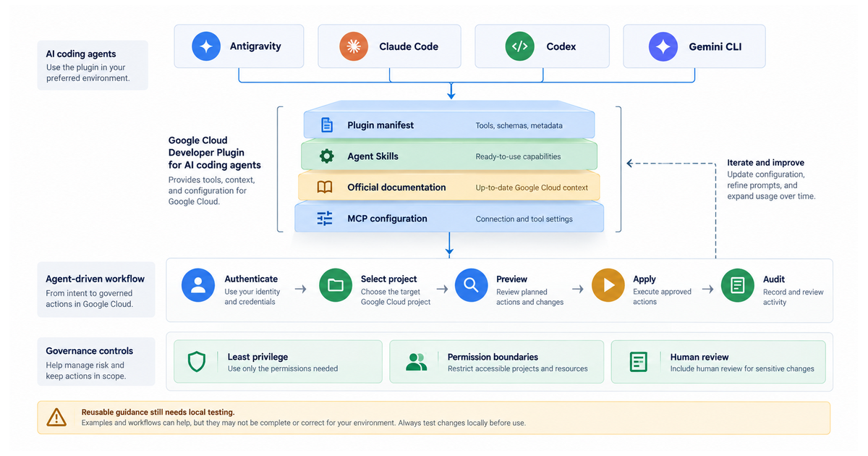The image size is (868, 456).
Task: Click the Plugin manifest document icon
Action: (x=327, y=125)
